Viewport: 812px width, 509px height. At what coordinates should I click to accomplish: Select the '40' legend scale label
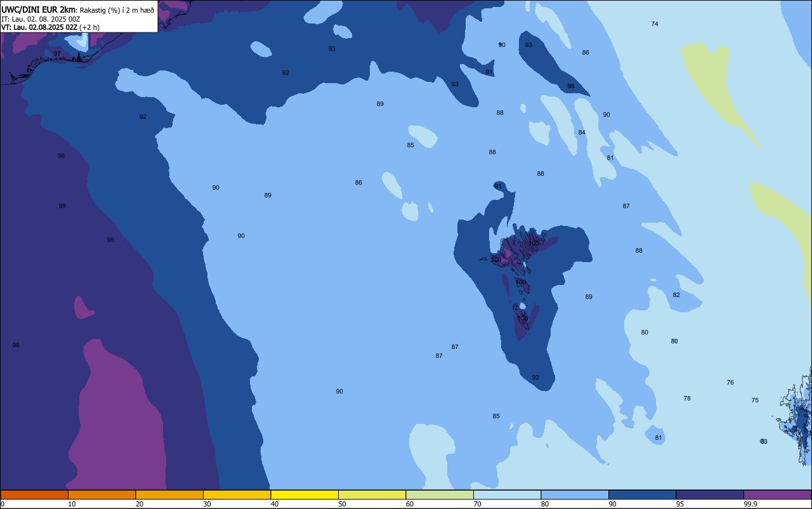[275, 504]
